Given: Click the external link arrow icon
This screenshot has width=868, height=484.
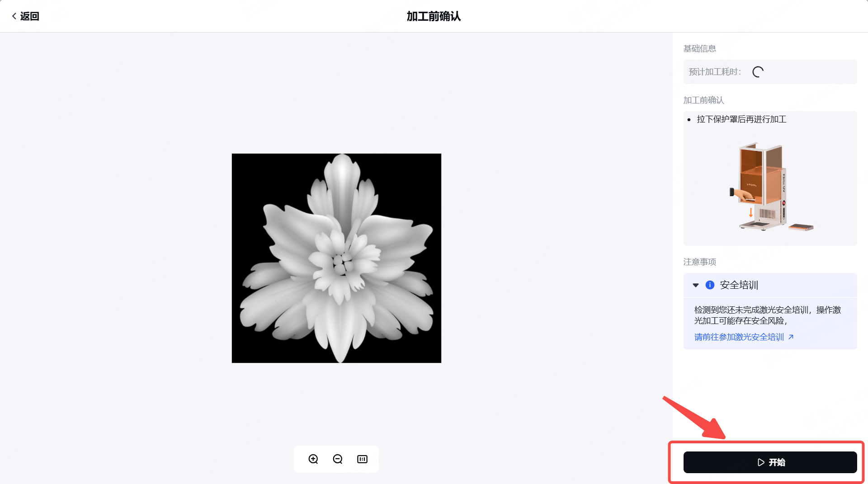Looking at the screenshot, I should pos(791,337).
